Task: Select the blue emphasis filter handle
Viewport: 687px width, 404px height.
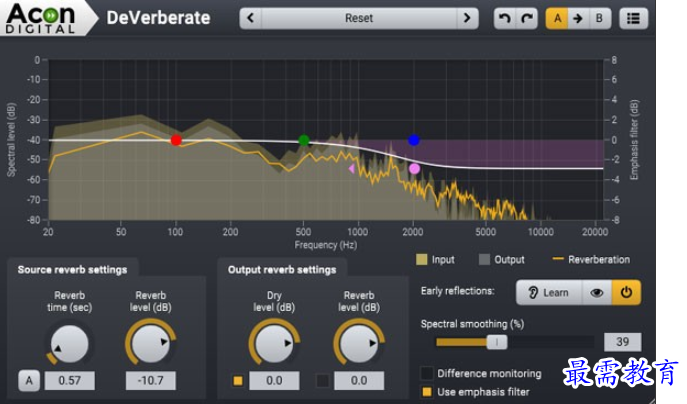Action: pos(414,140)
